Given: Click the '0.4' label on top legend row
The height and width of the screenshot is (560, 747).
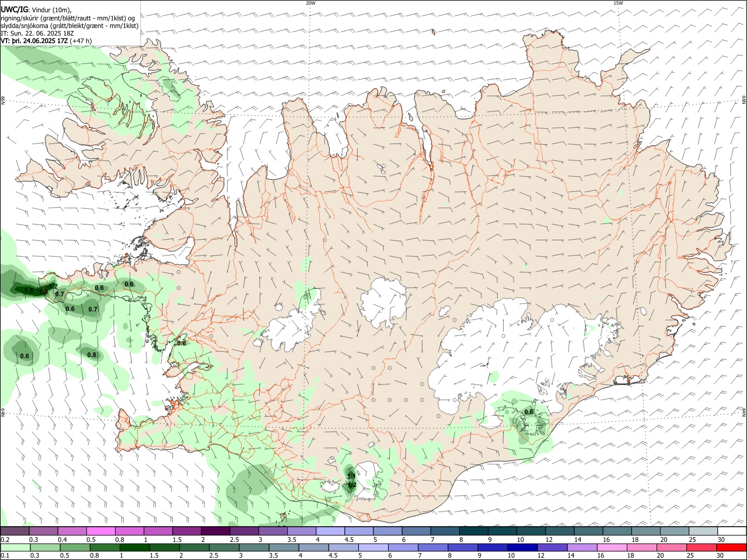Looking at the screenshot, I should pyautogui.click(x=62, y=540).
